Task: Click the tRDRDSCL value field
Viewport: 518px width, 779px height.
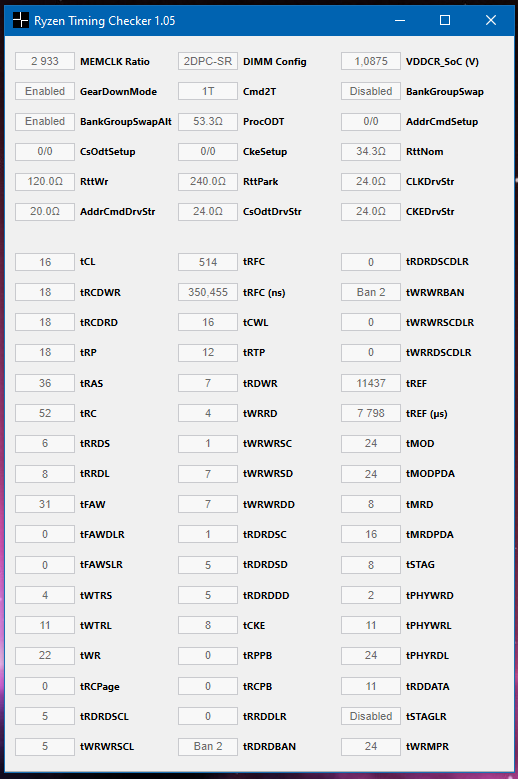Action: tap(45, 716)
